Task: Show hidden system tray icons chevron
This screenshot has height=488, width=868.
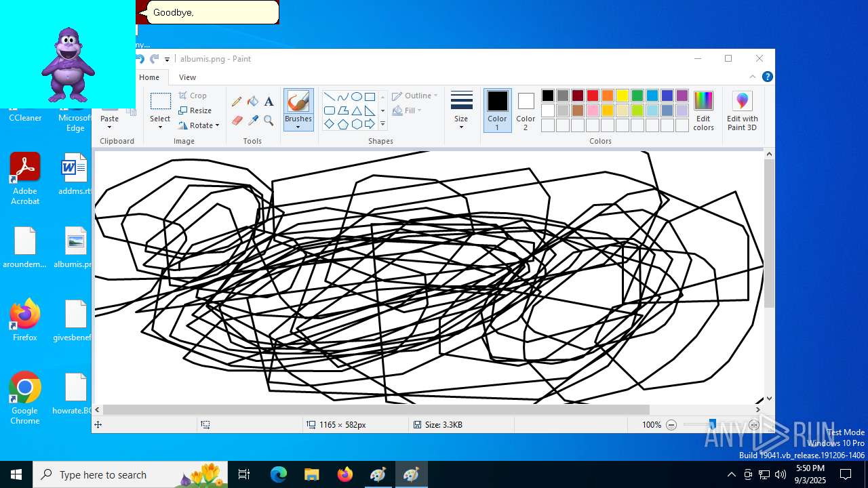Action: [731, 474]
